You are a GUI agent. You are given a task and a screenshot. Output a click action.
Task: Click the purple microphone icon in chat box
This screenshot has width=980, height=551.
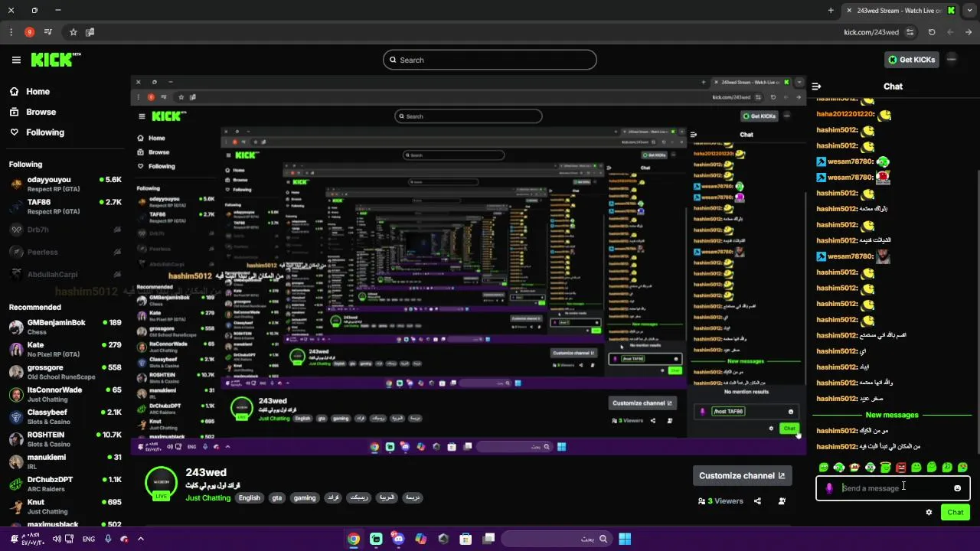tap(829, 488)
